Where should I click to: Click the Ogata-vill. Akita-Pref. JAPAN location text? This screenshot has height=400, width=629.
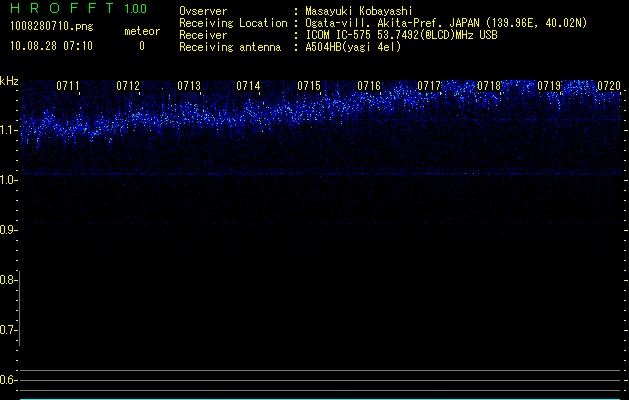pyautogui.click(x=446, y=23)
